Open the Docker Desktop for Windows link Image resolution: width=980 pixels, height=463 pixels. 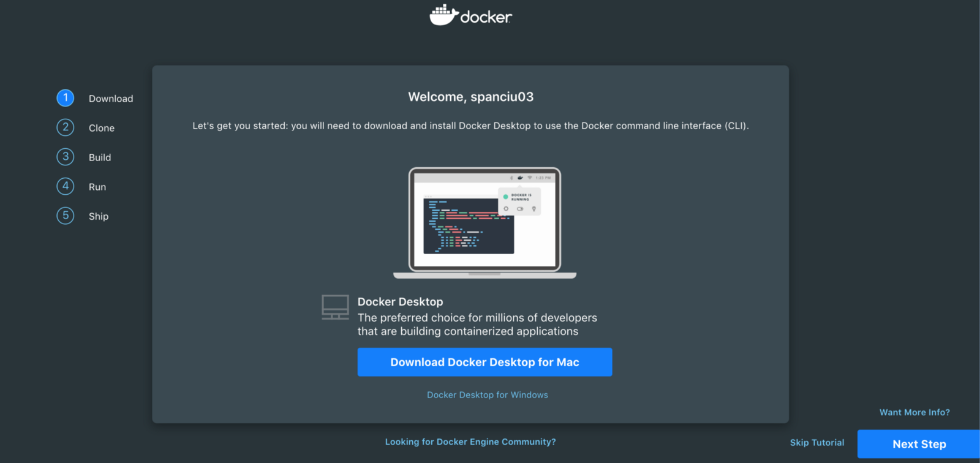(487, 395)
